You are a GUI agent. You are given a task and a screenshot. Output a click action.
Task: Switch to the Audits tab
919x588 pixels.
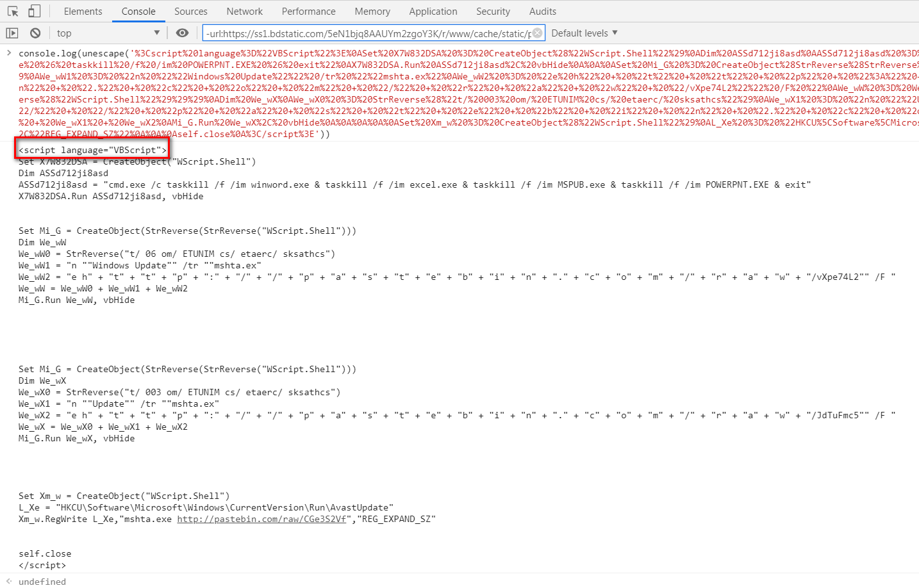543,11
